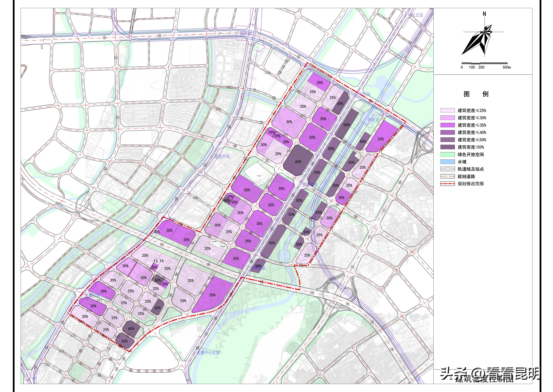This screenshot has width=553, height=392.
Task: Click the legend text '水域'
Action: click(462, 162)
